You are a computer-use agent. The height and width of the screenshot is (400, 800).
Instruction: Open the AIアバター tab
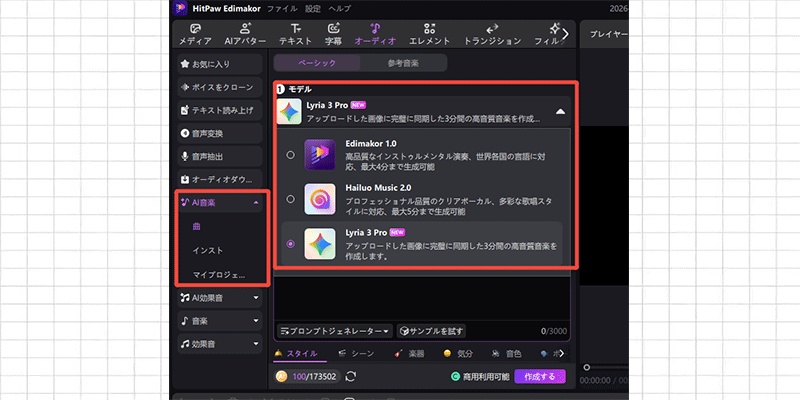(245, 34)
